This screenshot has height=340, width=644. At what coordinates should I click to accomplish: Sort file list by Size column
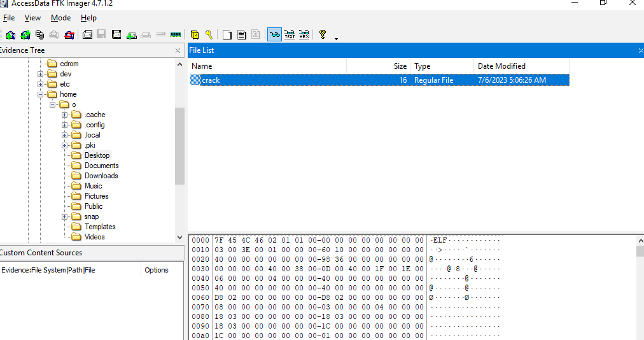378,66
